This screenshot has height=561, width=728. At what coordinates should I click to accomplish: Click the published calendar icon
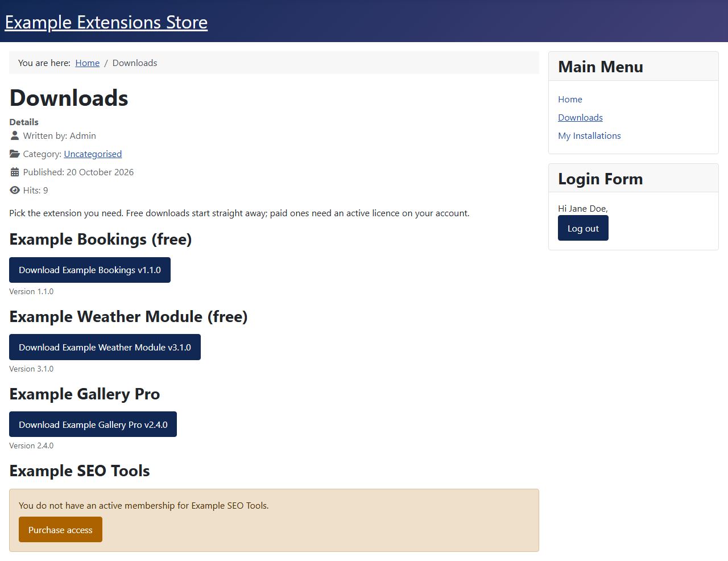coord(15,172)
